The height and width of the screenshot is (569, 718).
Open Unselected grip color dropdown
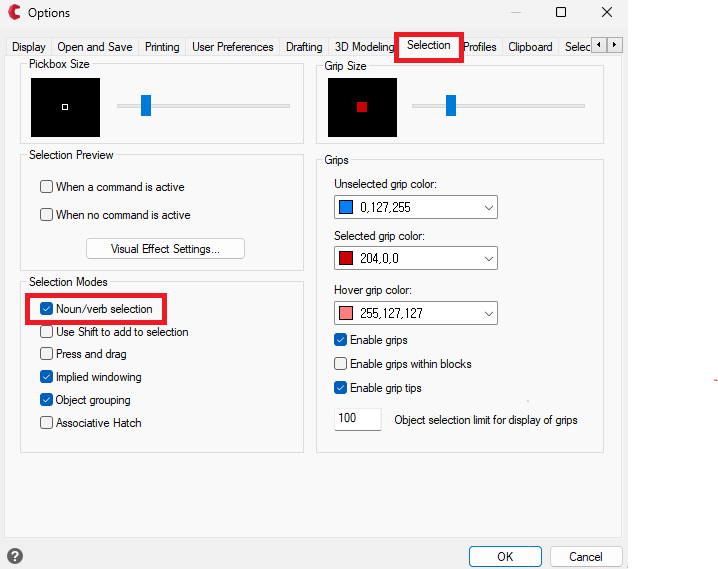pyautogui.click(x=415, y=208)
